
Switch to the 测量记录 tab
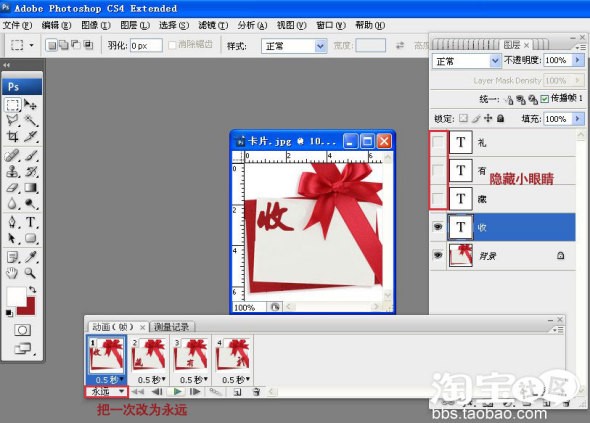pyautogui.click(x=172, y=327)
